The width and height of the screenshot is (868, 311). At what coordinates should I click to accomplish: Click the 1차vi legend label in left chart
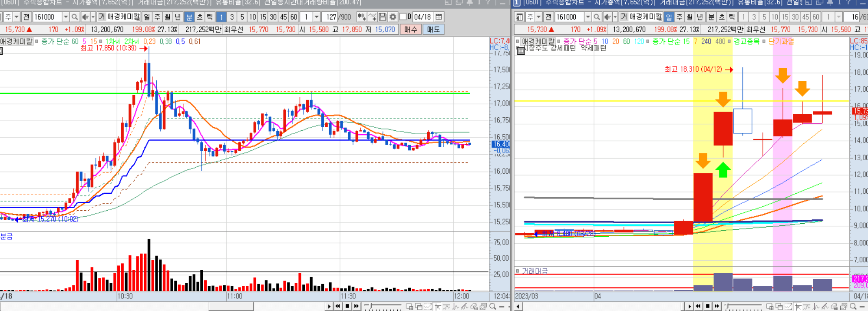coord(112,41)
